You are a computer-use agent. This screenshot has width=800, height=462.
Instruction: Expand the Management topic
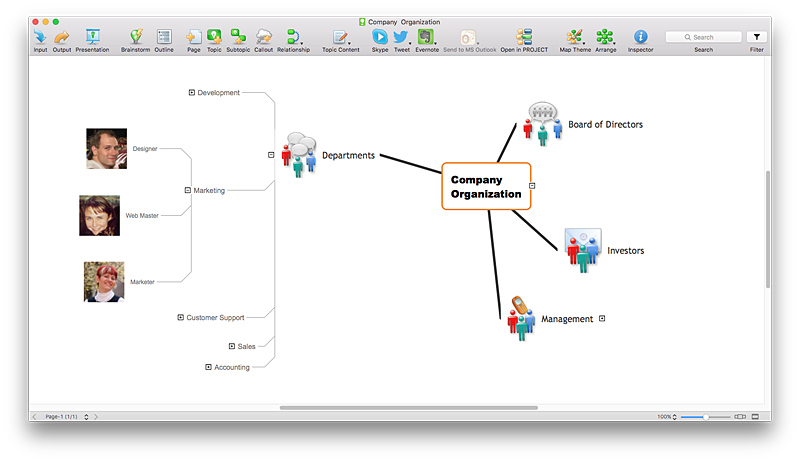click(602, 319)
